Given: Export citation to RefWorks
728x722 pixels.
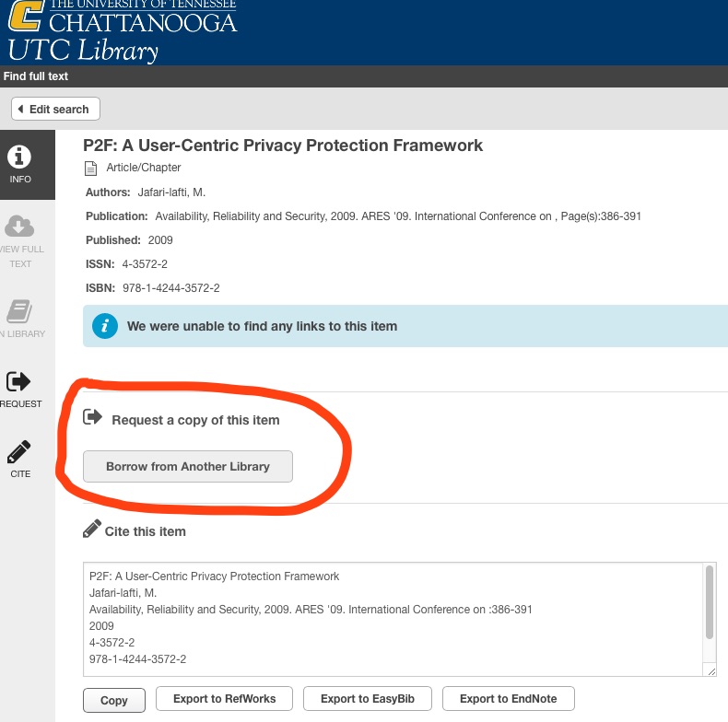Looking at the screenshot, I should 224,699.
